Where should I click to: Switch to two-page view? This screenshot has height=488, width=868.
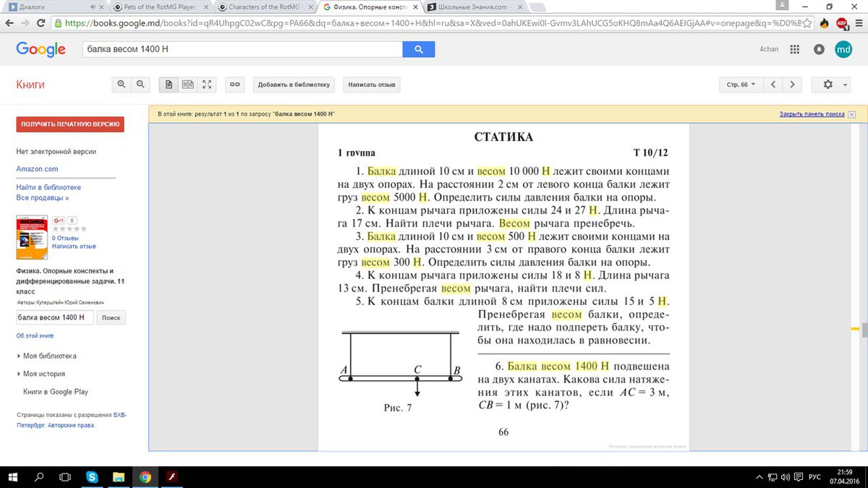[188, 85]
